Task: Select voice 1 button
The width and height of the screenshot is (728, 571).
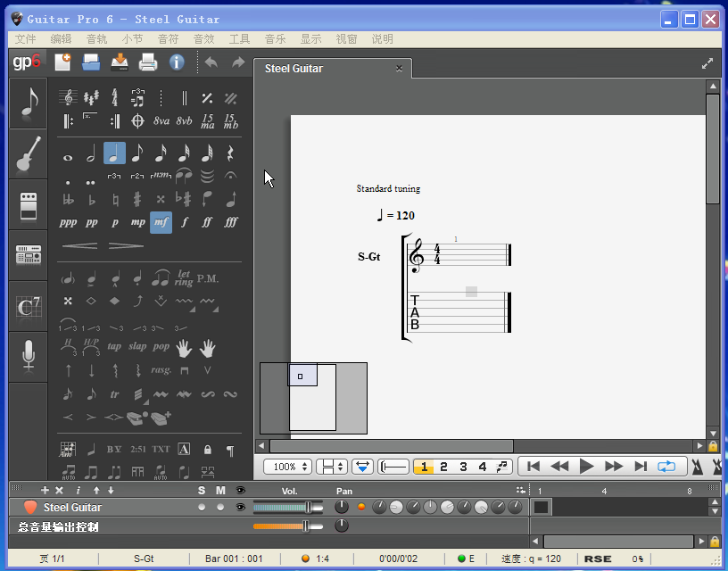Action: 424,467
